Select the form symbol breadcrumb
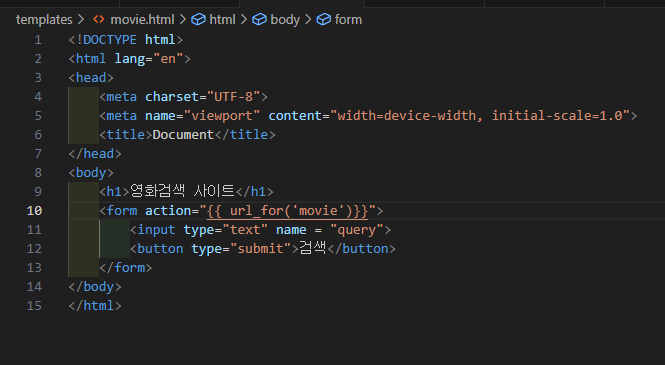Image resolution: width=665 pixels, height=365 pixels. tap(339, 20)
